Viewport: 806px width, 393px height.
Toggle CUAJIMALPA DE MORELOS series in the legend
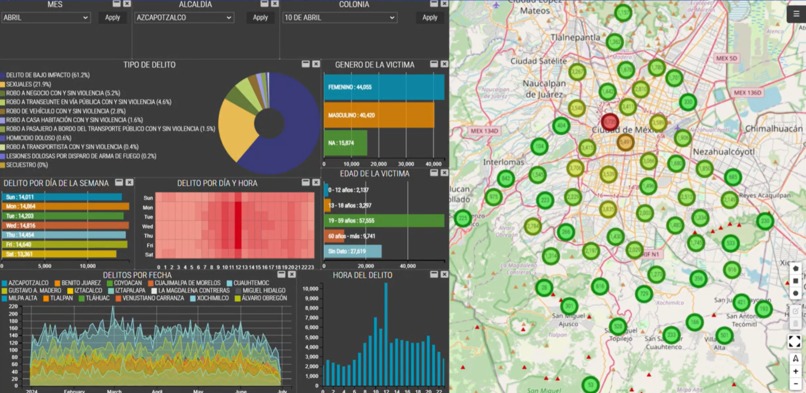tap(184, 283)
